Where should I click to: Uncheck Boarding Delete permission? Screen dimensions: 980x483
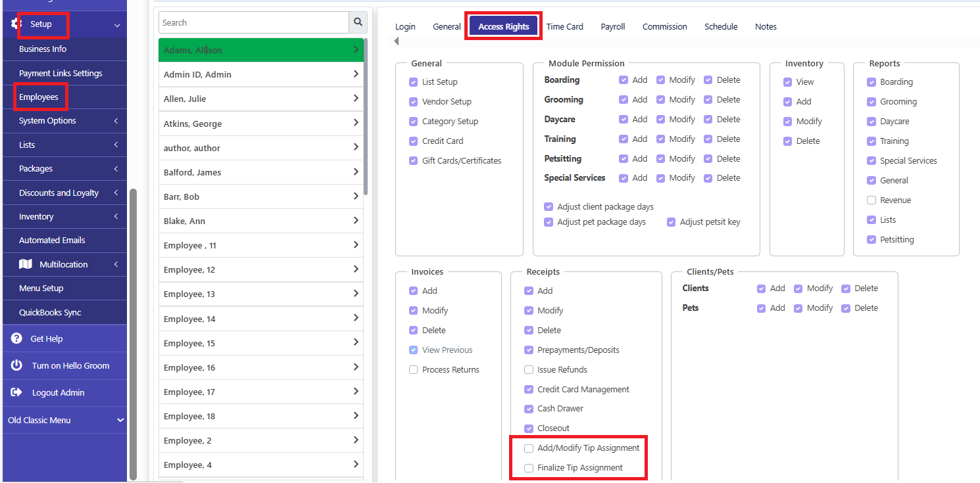708,80
